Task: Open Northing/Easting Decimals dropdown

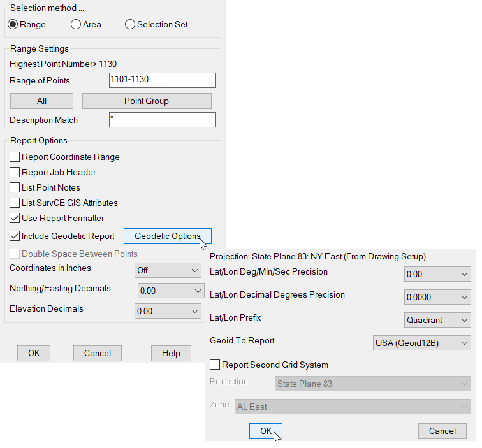Action: click(x=171, y=291)
